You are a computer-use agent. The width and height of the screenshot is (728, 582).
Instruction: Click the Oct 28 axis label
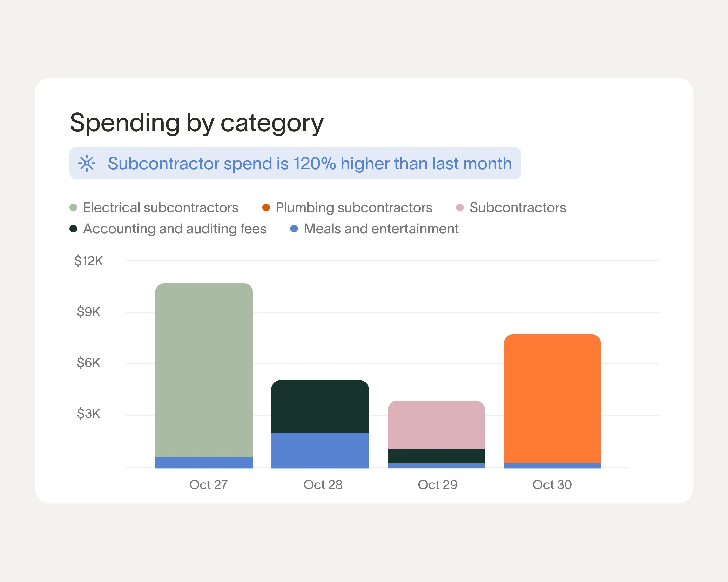(x=323, y=484)
